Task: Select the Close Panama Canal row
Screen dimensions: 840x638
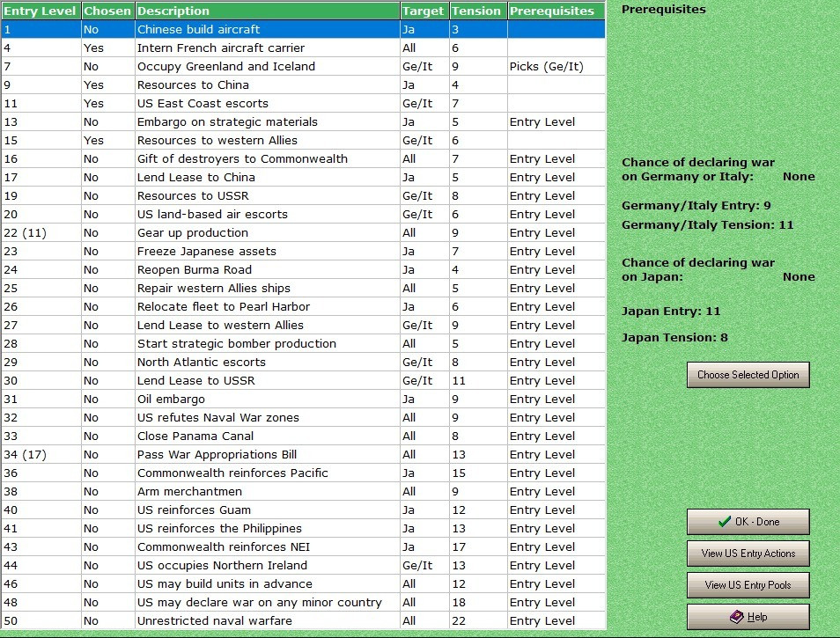Action: 303,436
